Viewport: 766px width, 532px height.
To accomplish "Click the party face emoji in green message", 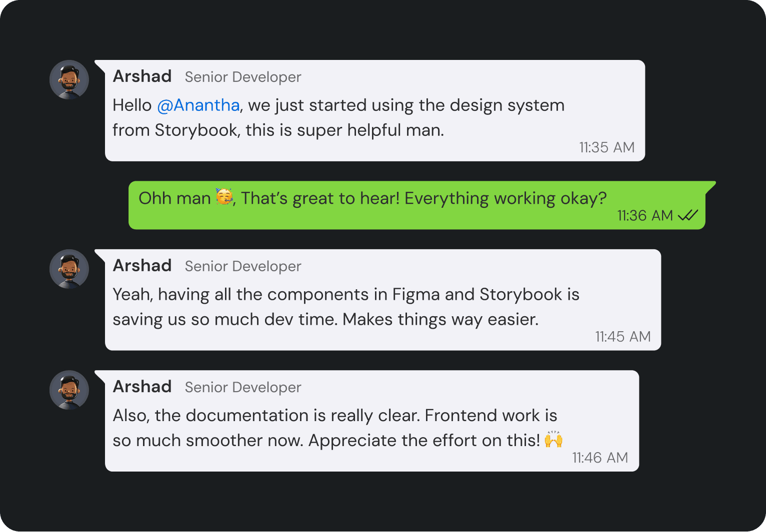I will click(224, 197).
